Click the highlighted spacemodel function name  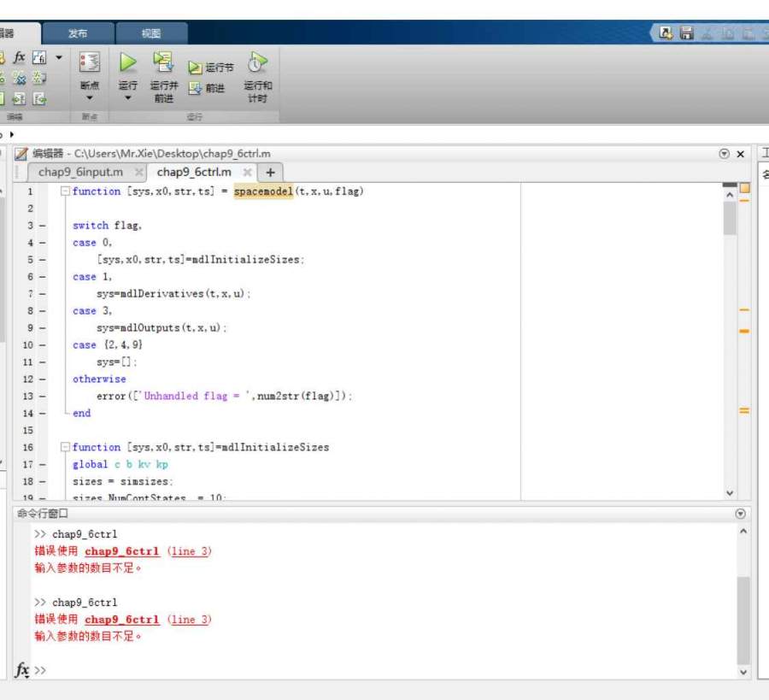[x=263, y=191]
